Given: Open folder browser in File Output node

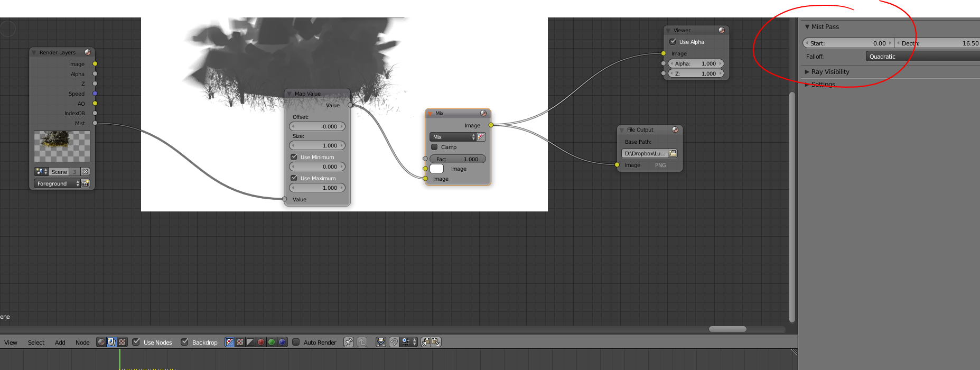Looking at the screenshot, I should [673, 153].
